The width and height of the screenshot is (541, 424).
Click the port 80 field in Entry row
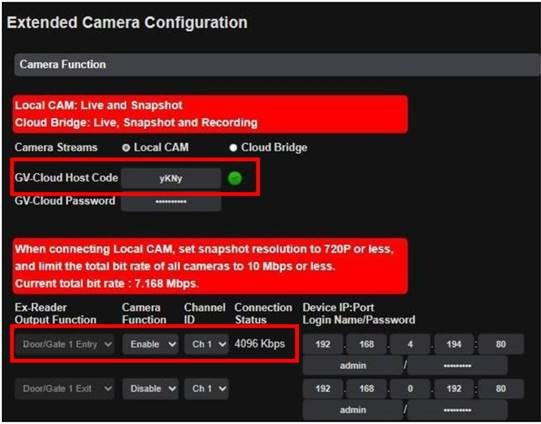(501, 344)
